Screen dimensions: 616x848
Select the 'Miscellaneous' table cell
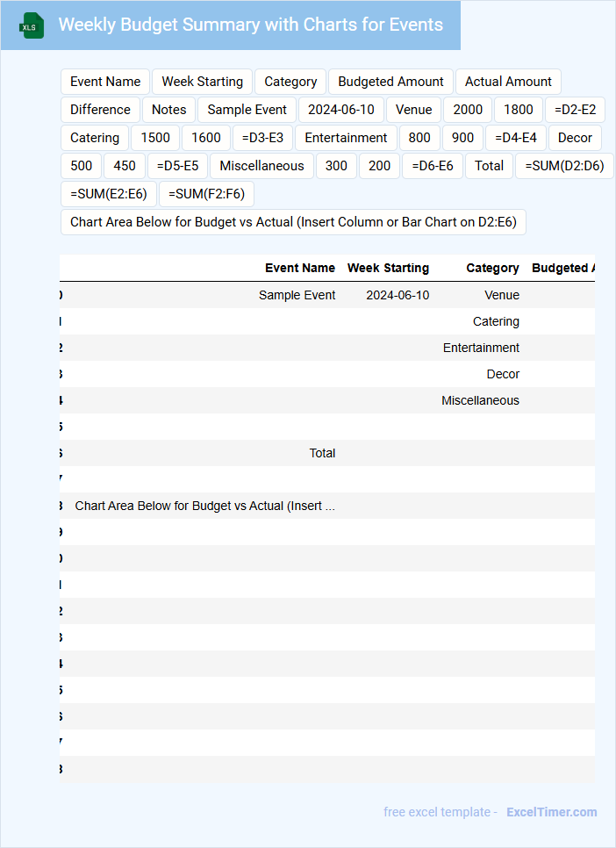tap(480, 401)
